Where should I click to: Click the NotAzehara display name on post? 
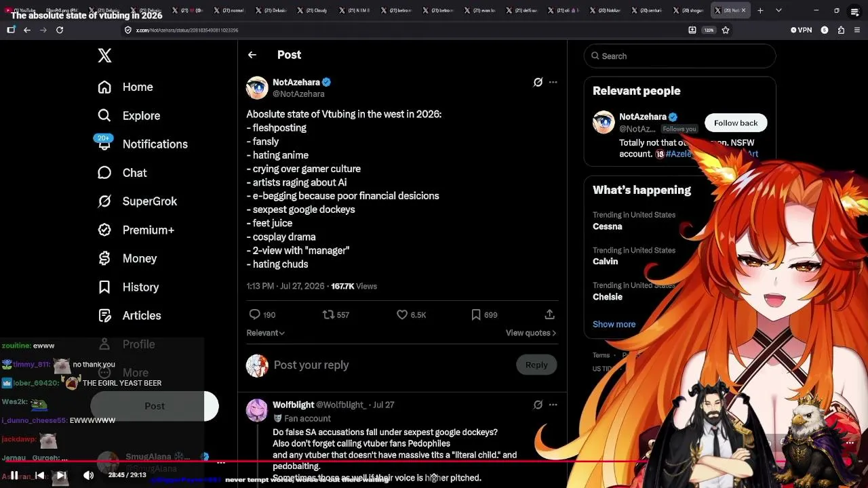pyautogui.click(x=296, y=82)
